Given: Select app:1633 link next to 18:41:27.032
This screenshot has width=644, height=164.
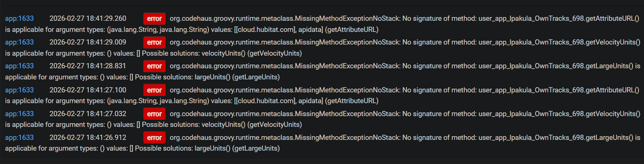Looking at the screenshot, I should coord(19,114).
